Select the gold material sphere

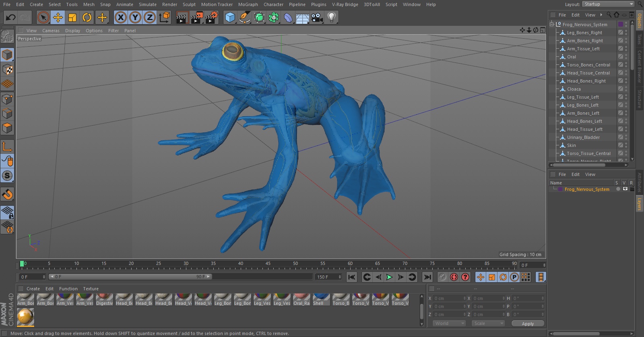[25, 317]
